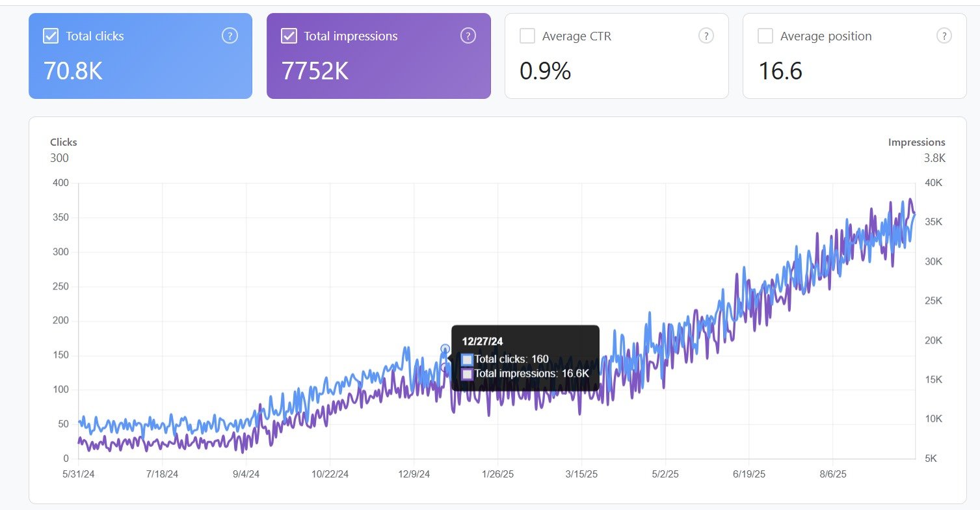The image size is (980, 510).
Task: Click the 12/27/24 date in the tooltip
Action: tap(483, 341)
